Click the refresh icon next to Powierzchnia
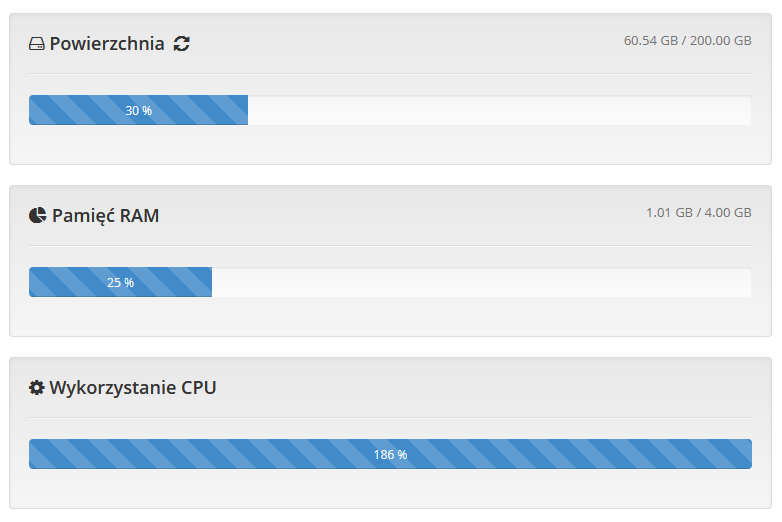This screenshot has height=522, width=782. click(182, 44)
